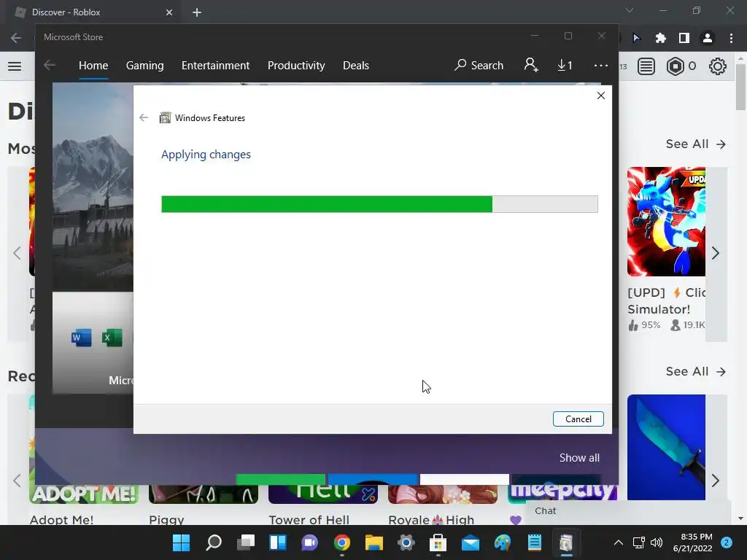Viewport: 747px width, 560px height.
Task: Open the Gaming tab in Microsoft Store
Action: 145,65
